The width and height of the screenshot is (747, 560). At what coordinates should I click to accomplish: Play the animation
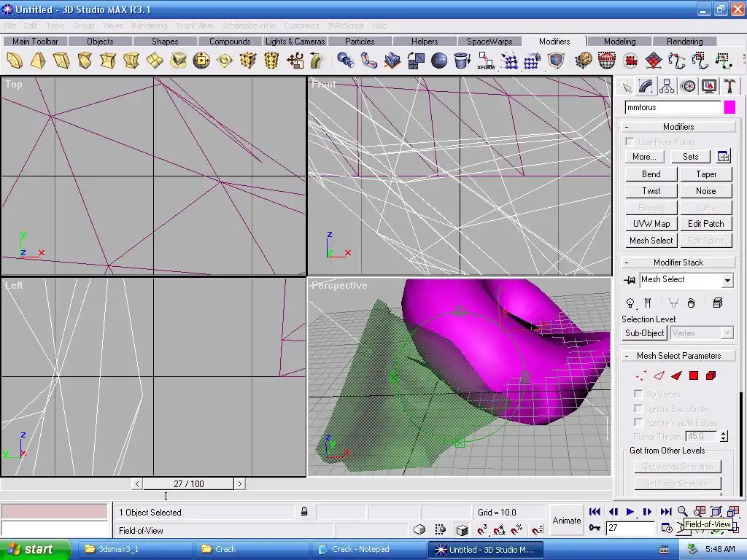tap(630, 511)
